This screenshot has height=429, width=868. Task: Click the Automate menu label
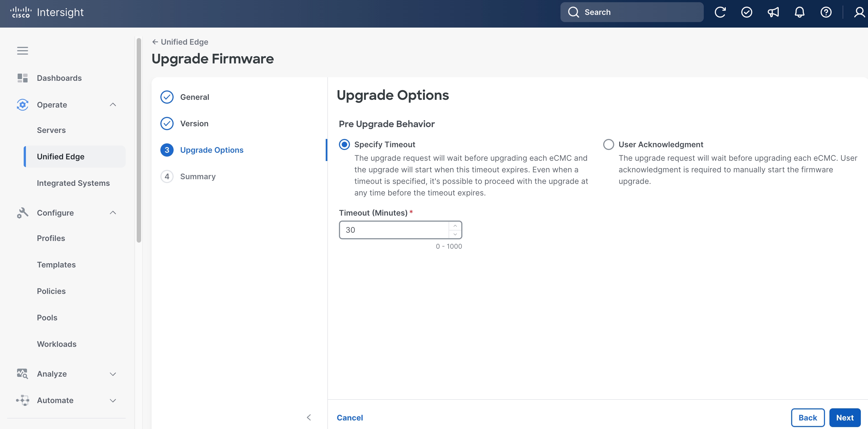[x=55, y=400]
